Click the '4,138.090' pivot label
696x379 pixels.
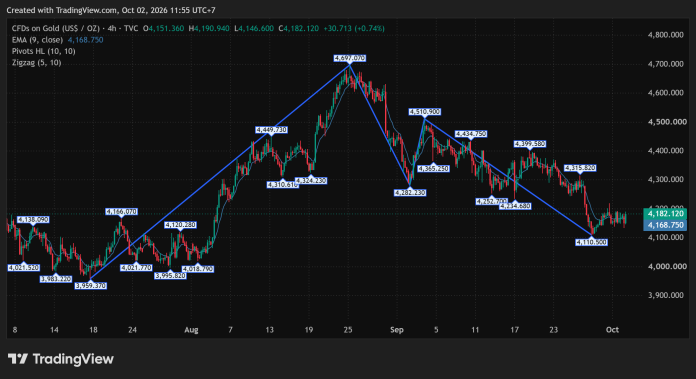pyautogui.click(x=33, y=220)
